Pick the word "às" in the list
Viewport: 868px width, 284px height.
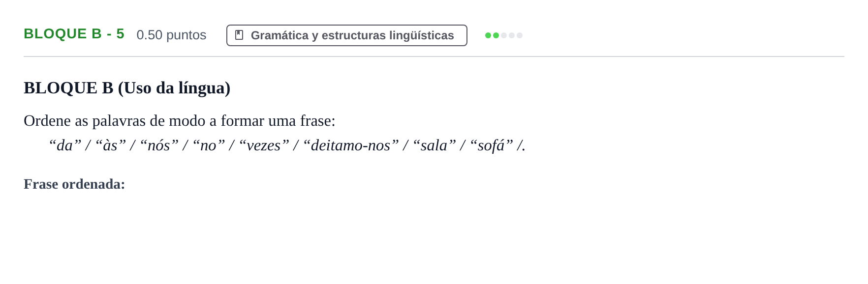(110, 145)
